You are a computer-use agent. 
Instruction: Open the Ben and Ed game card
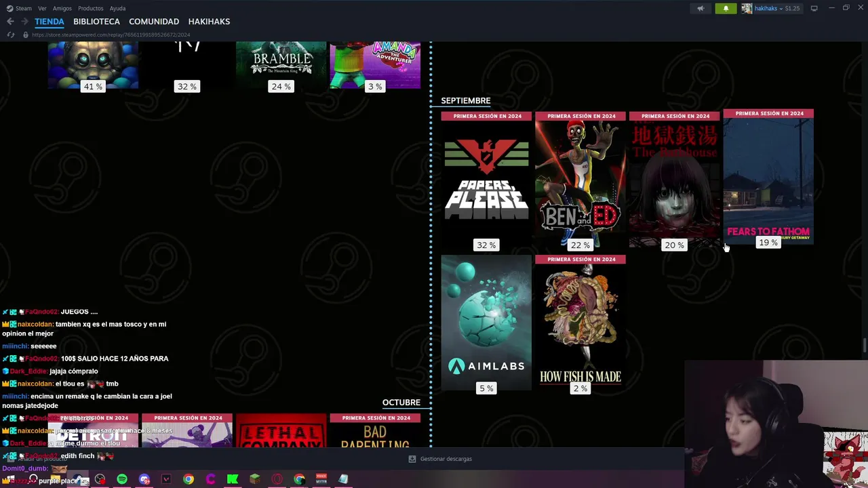click(580, 179)
